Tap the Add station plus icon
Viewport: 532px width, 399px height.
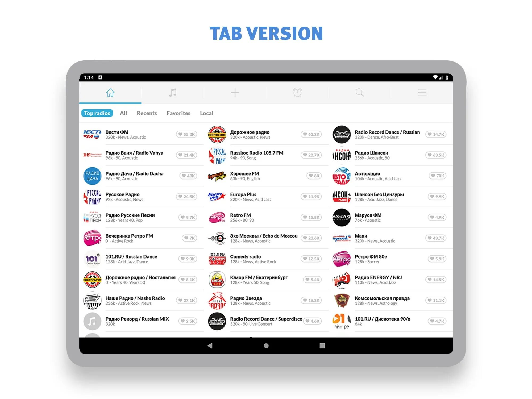click(235, 93)
